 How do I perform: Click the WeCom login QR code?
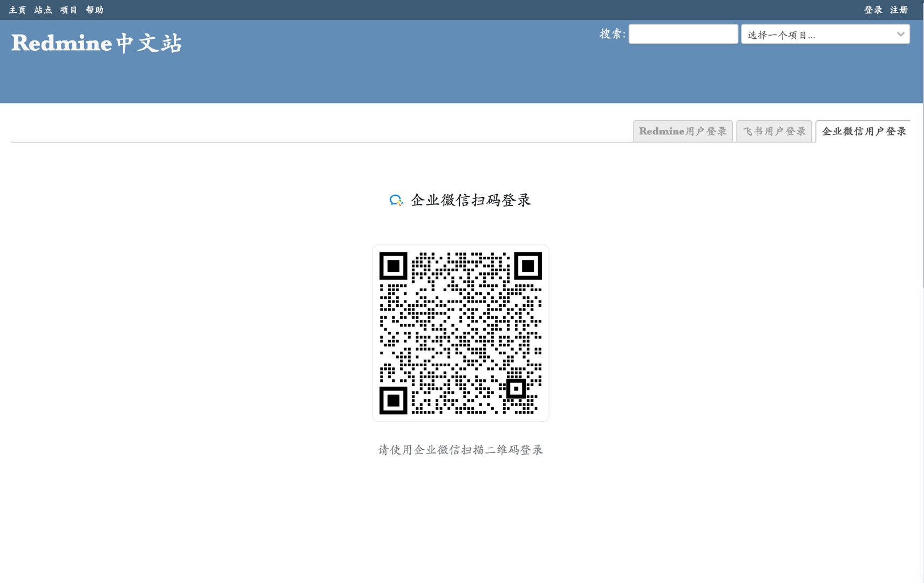pos(460,333)
